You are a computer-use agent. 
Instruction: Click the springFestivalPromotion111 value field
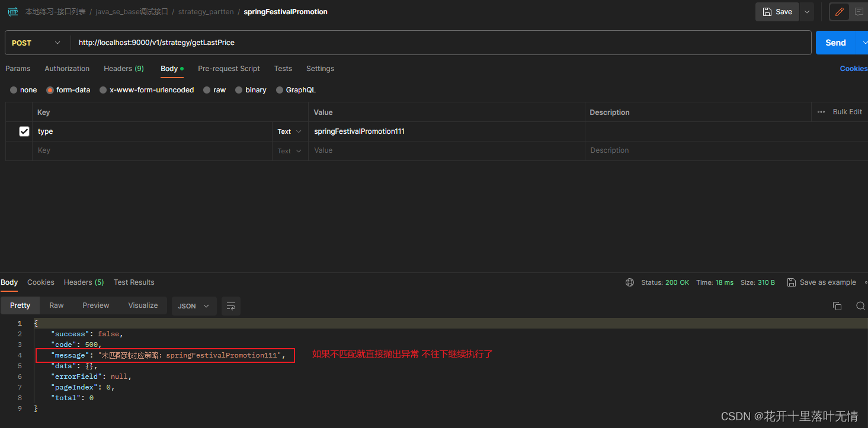pyautogui.click(x=446, y=131)
